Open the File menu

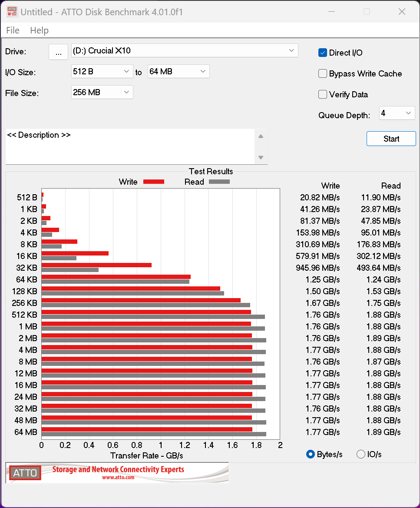tap(13, 30)
